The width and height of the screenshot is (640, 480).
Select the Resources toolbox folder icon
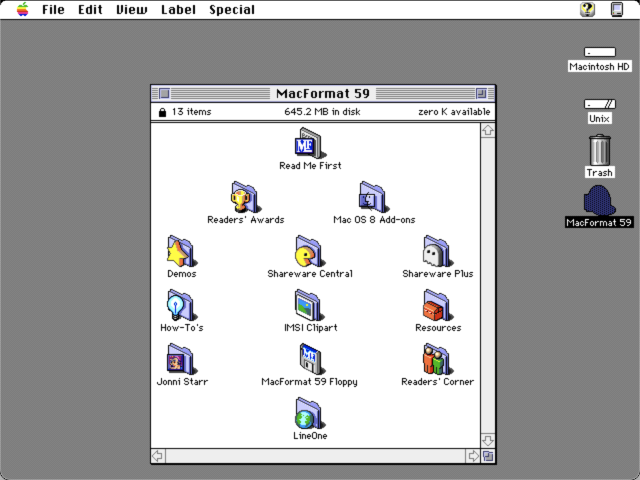click(x=438, y=305)
